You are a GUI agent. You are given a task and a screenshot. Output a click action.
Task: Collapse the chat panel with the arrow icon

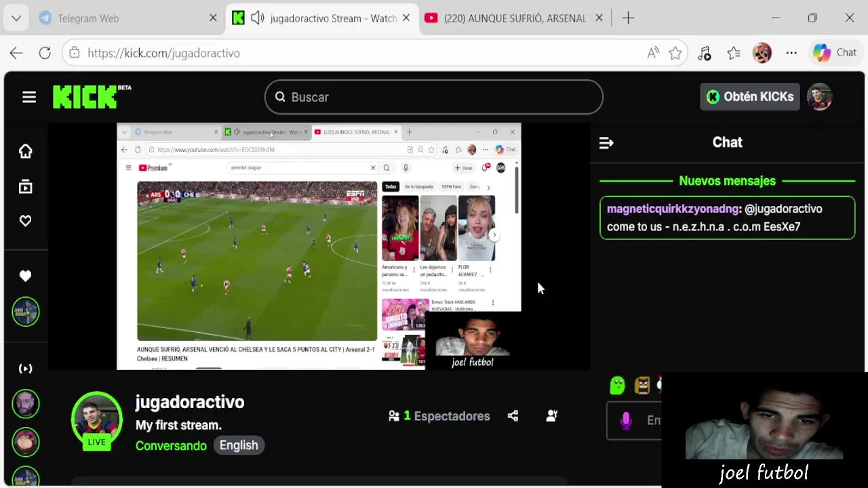pyautogui.click(x=606, y=143)
